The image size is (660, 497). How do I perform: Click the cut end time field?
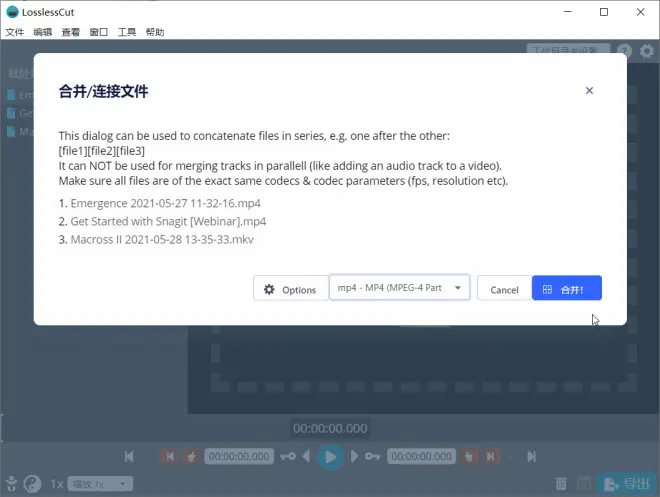click(421, 457)
